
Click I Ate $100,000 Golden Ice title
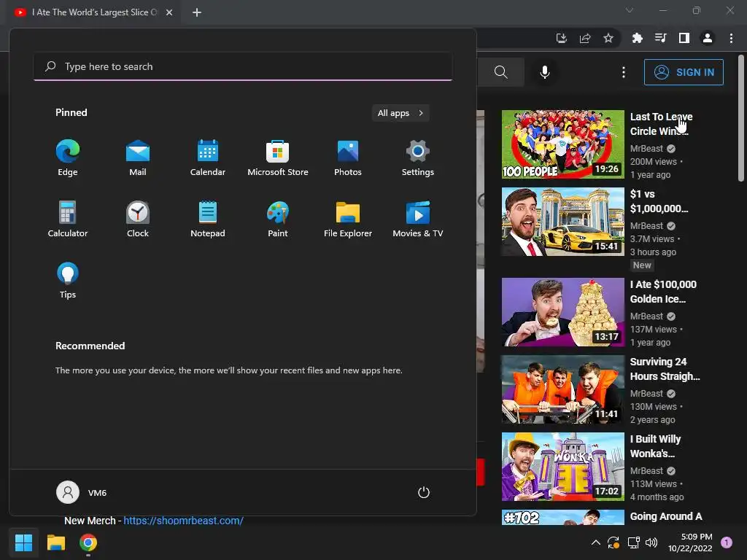(x=663, y=292)
